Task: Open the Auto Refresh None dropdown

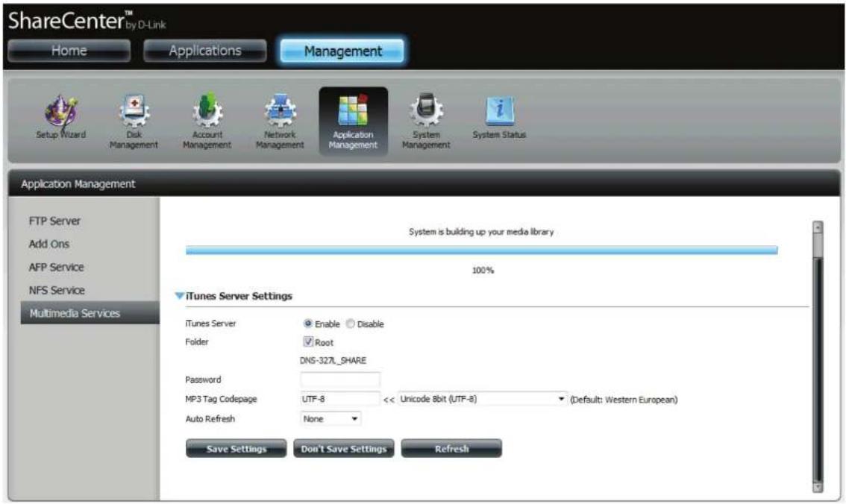Action: point(330,419)
